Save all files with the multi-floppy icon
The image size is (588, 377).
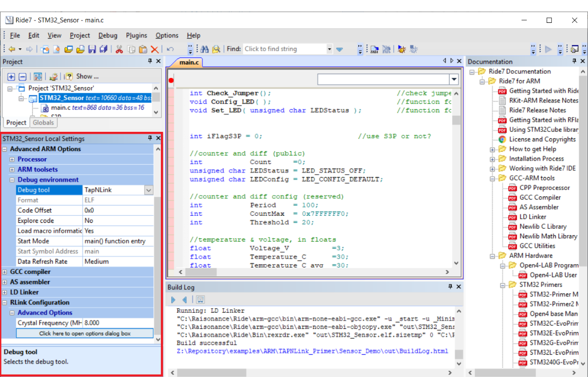[104, 49]
